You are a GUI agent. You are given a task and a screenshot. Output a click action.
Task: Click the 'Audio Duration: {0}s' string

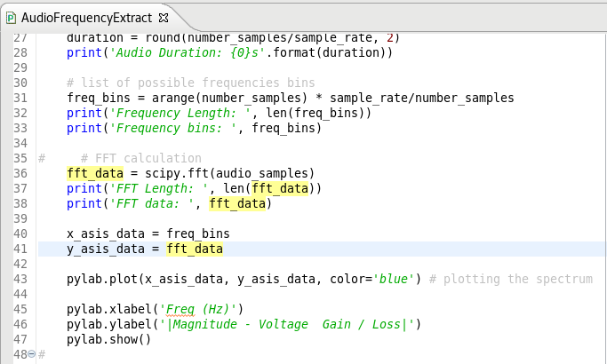click(x=188, y=52)
